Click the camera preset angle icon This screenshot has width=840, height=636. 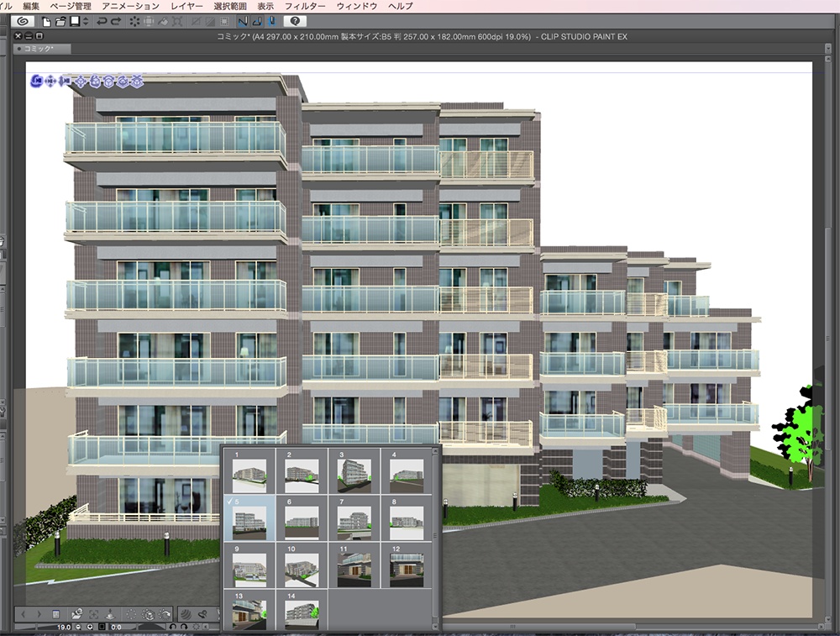(77, 613)
